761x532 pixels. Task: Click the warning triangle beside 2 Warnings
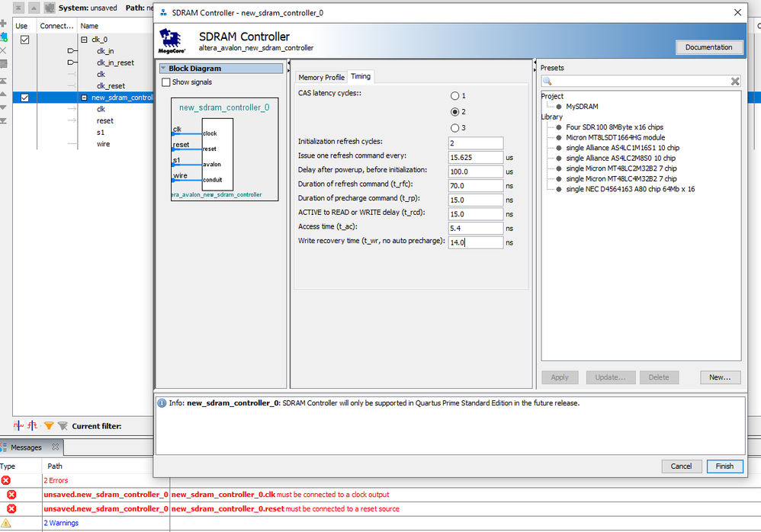[6, 523]
